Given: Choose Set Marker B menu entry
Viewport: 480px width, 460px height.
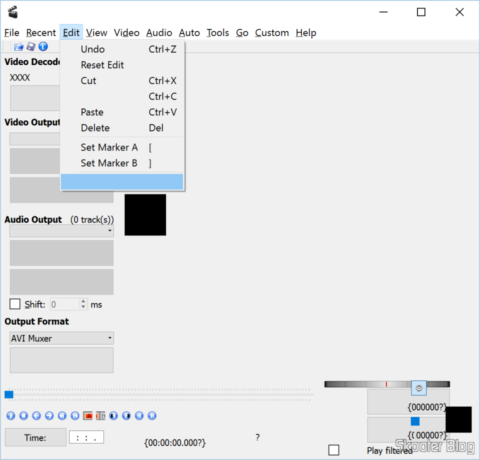Looking at the screenshot, I should point(122,163).
